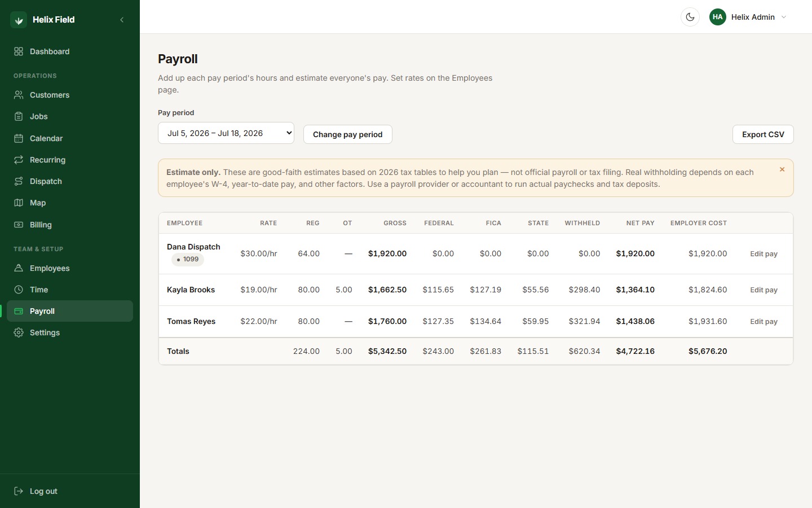Image resolution: width=812 pixels, height=508 pixels.
Task: Select Payroll in the sidebar
Action: [x=70, y=311]
